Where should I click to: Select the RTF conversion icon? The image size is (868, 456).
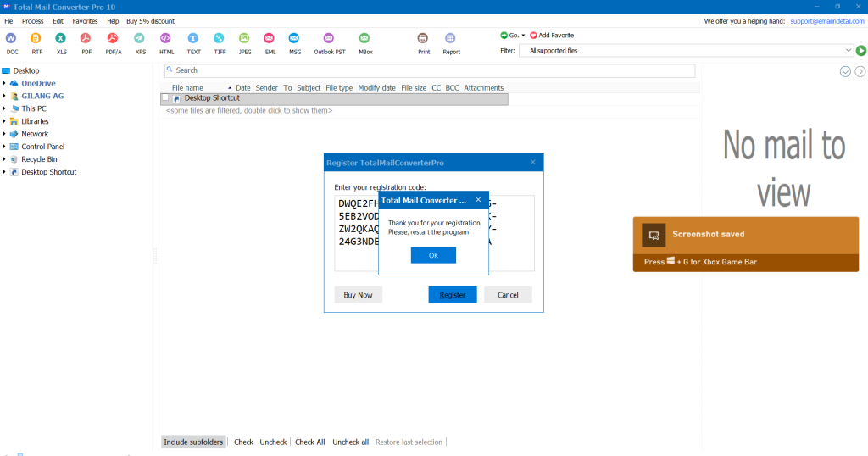[x=36, y=38]
